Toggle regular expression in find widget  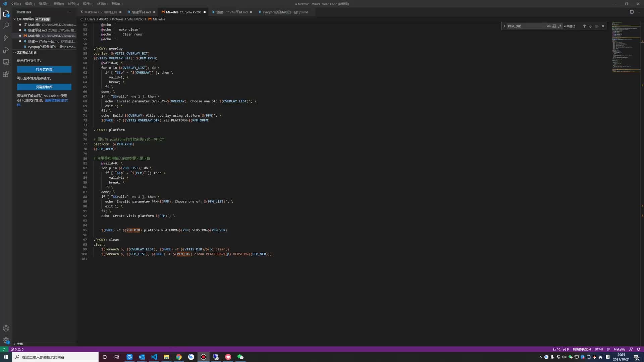559,26
